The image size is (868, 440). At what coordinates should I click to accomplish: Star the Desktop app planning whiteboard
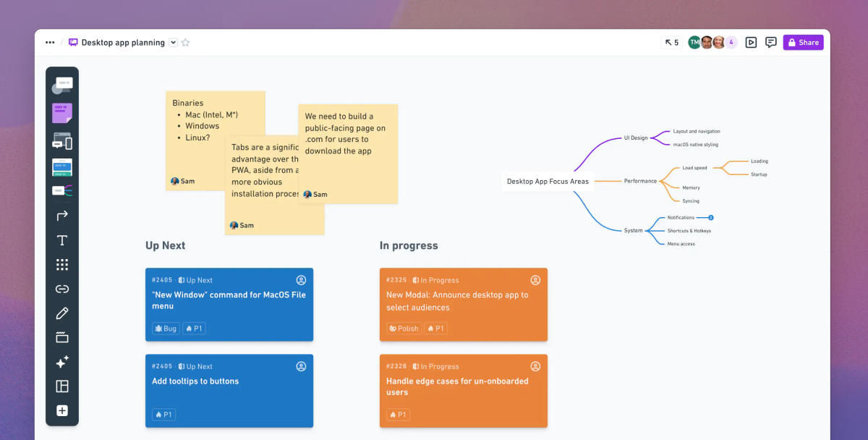[185, 43]
